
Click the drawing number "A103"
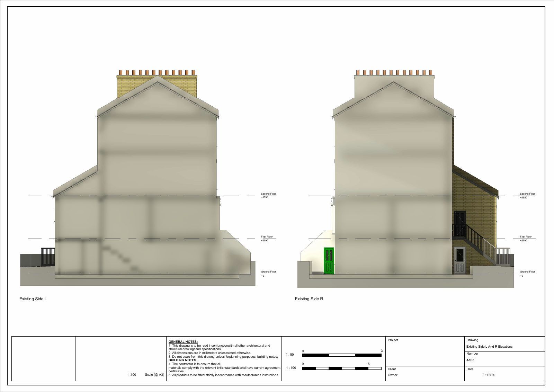(470, 360)
